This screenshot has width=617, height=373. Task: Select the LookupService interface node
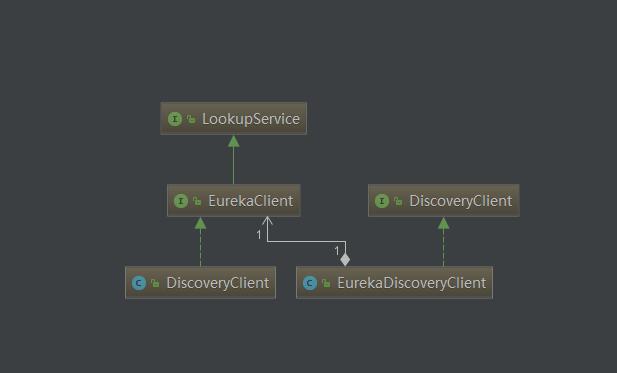tap(233, 118)
